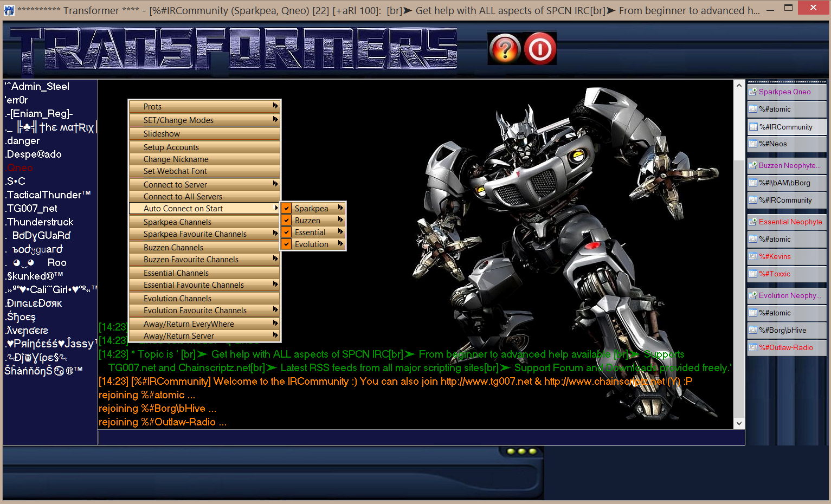
Task: Click the chat scrollbar down arrow
Action: (739, 423)
